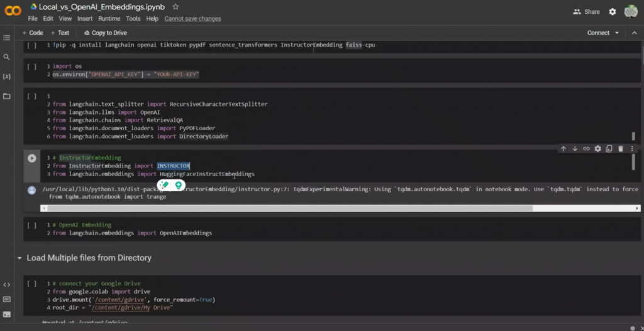Click '/content/gdrive' path in drive.mount
Screen dimensions: 644x331
point(118,300)
